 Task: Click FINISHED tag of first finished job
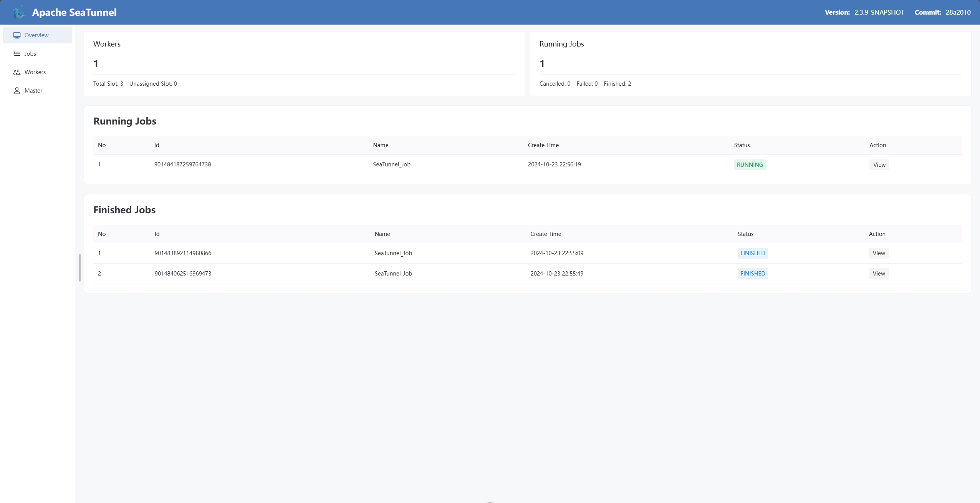pos(752,253)
